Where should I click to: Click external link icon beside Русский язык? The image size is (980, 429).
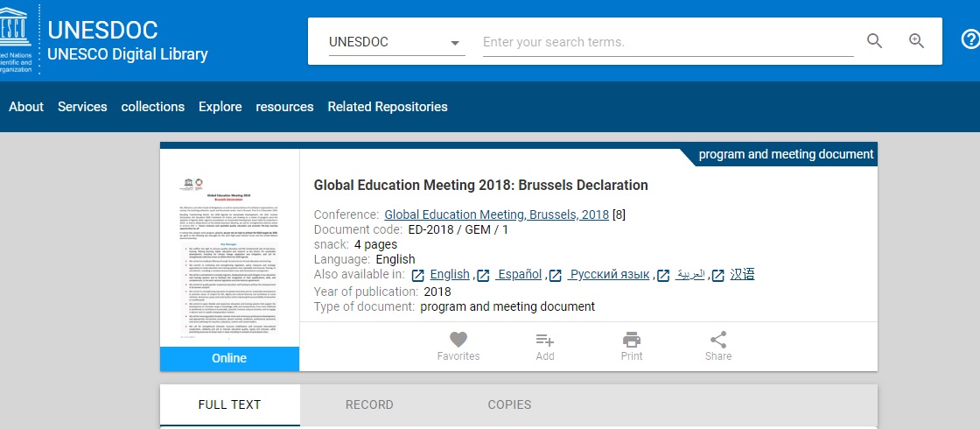coord(556,275)
